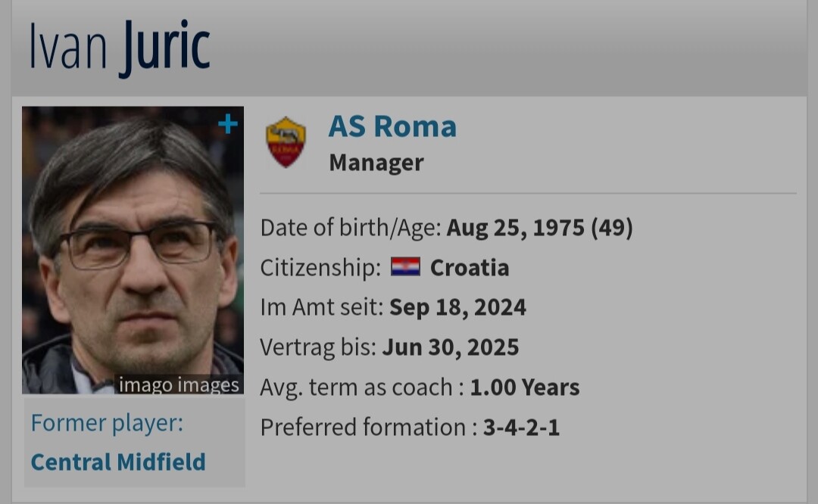Enlarge Ivan Juric's portrait photo

(133, 250)
